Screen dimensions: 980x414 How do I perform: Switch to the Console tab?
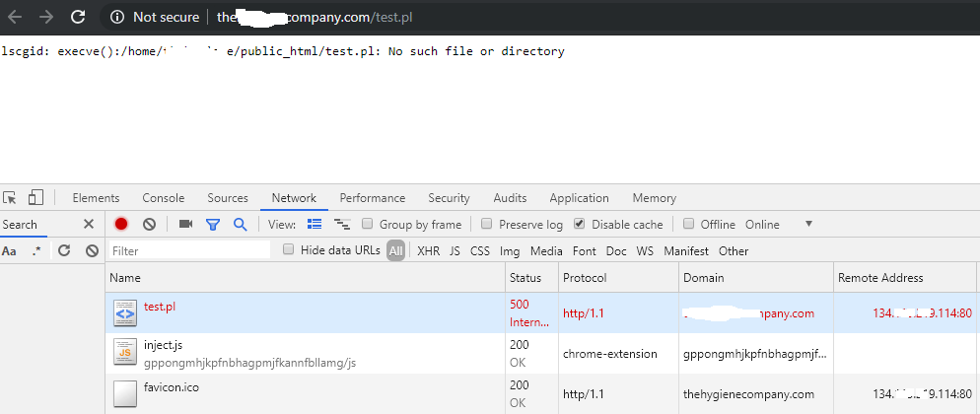click(163, 198)
